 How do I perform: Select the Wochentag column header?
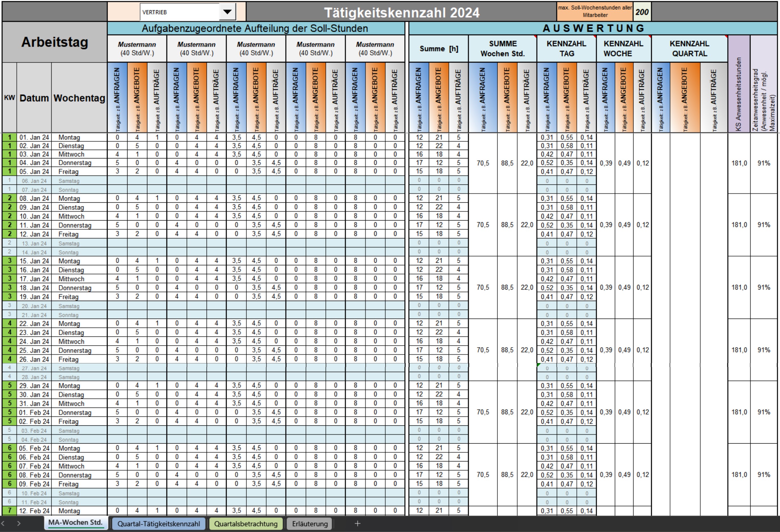click(79, 98)
